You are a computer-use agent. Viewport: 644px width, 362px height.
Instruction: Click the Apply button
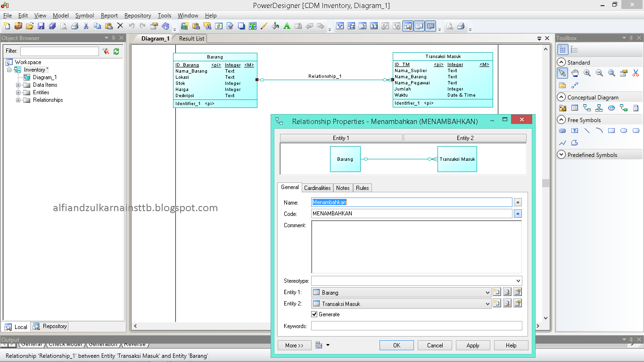click(x=472, y=345)
